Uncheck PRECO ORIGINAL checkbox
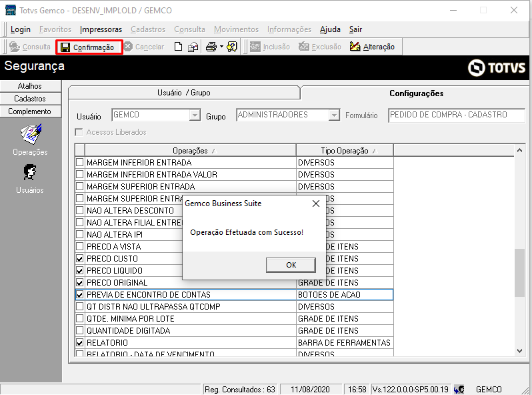 click(x=80, y=283)
